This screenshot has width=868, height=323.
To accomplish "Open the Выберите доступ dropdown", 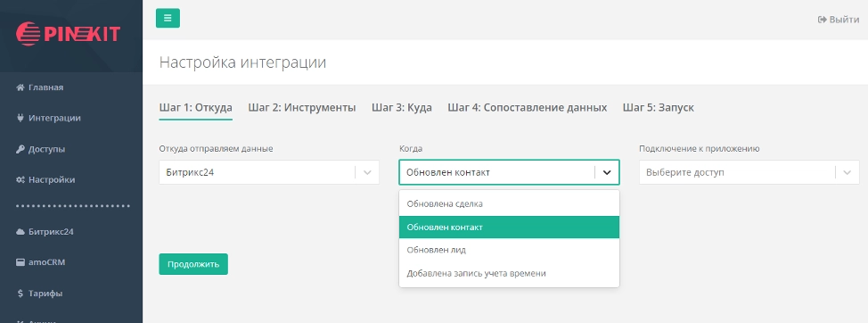I will coord(749,172).
